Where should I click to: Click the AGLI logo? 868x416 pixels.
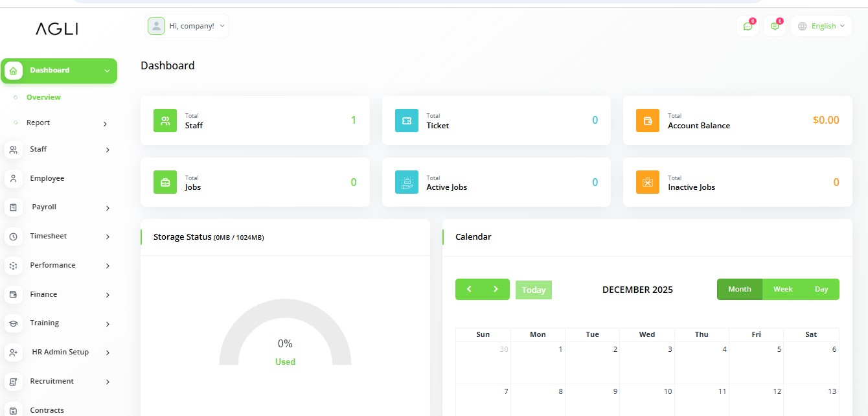point(57,29)
